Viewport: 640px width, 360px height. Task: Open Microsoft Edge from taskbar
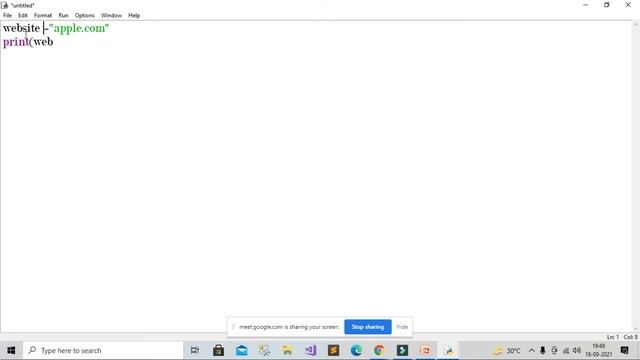click(356, 350)
